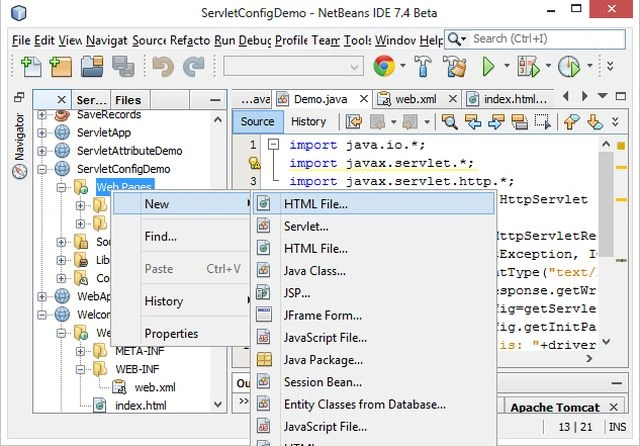Select Session Bean... from New submenu
640x446 pixels.
coord(373,382)
